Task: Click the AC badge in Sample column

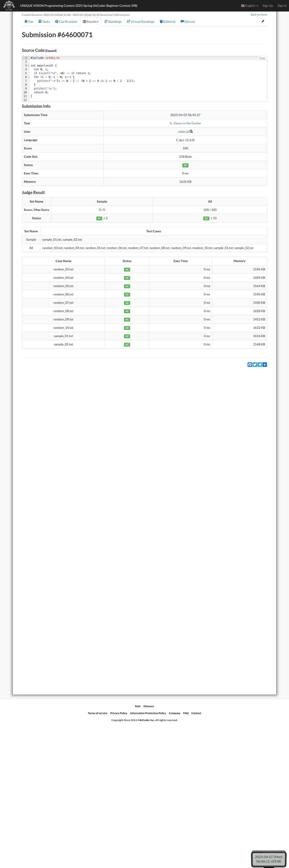Action: tap(99, 218)
